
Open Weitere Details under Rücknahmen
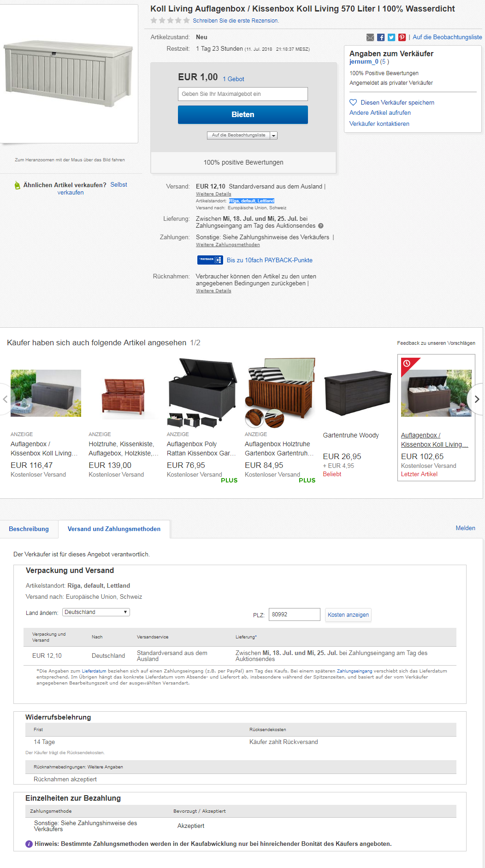coord(213,291)
